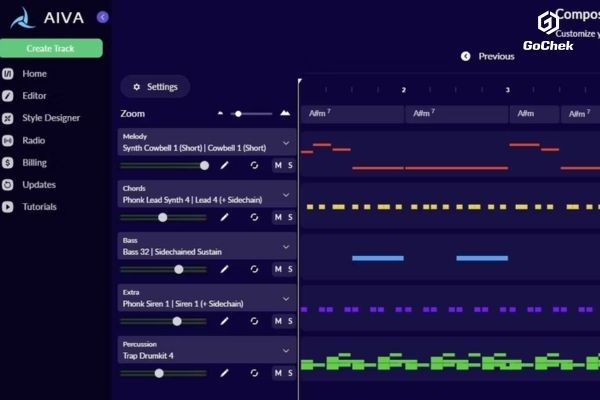This screenshot has height=400, width=600.
Task: Expand the Chords Phonk Lead Synth dropdown
Action: [x=286, y=195]
